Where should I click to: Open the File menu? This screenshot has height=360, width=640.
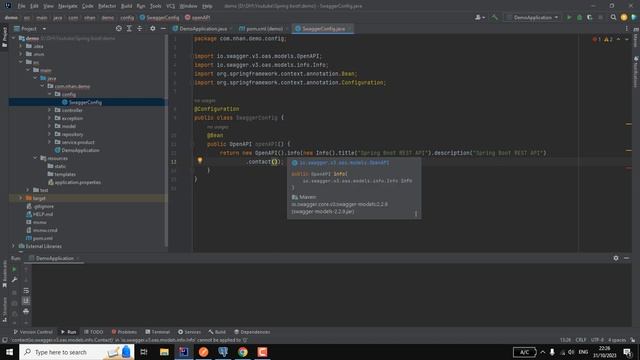[x=21, y=6]
